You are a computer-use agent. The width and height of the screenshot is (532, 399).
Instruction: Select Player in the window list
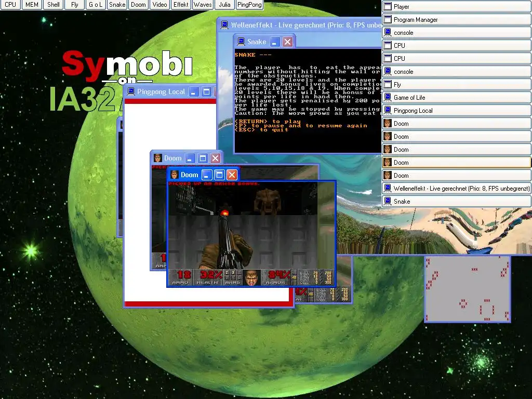[456, 6]
